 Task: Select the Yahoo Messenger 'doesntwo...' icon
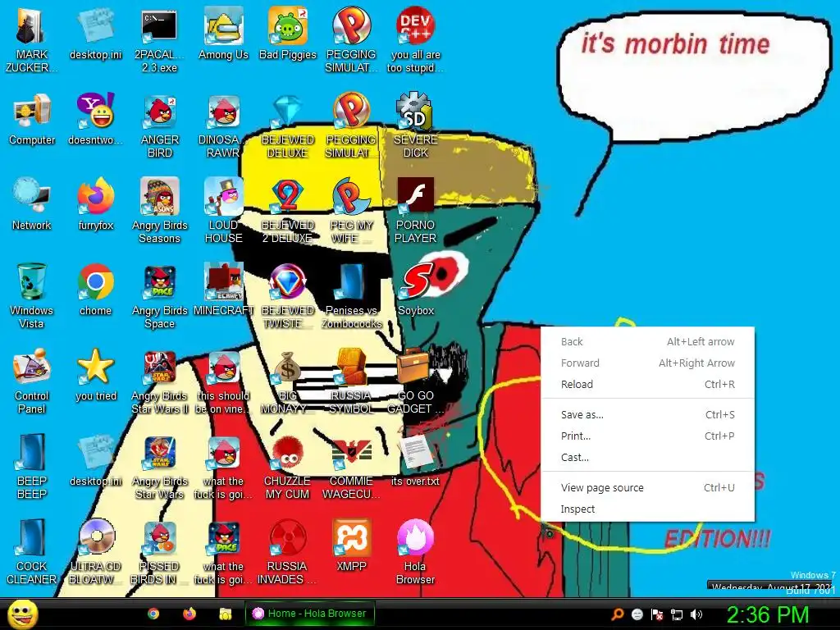tap(95, 119)
